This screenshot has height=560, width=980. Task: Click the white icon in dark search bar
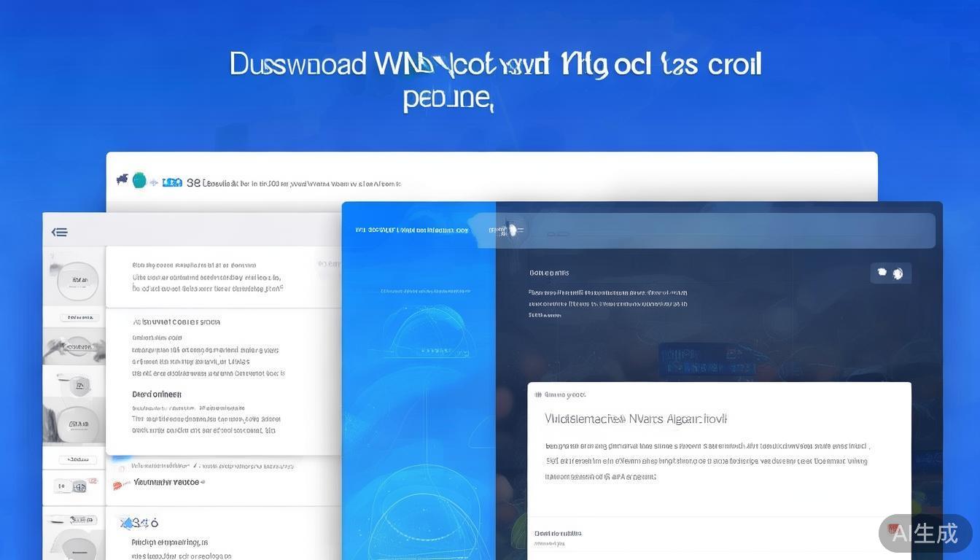tap(512, 230)
